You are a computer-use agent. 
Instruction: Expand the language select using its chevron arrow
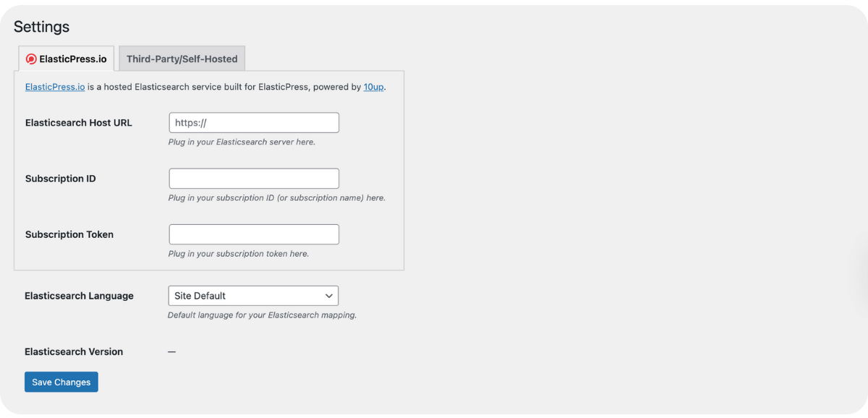point(329,296)
